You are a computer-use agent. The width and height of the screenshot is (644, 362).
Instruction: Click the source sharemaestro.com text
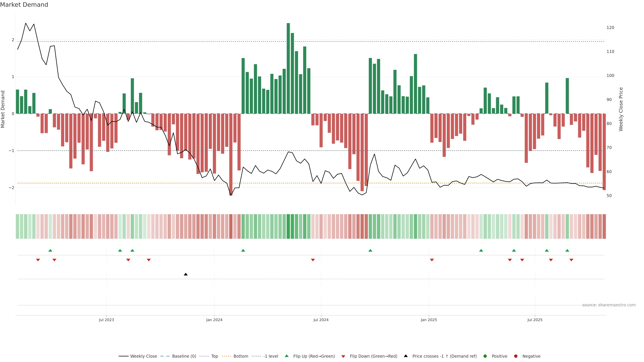point(609,305)
